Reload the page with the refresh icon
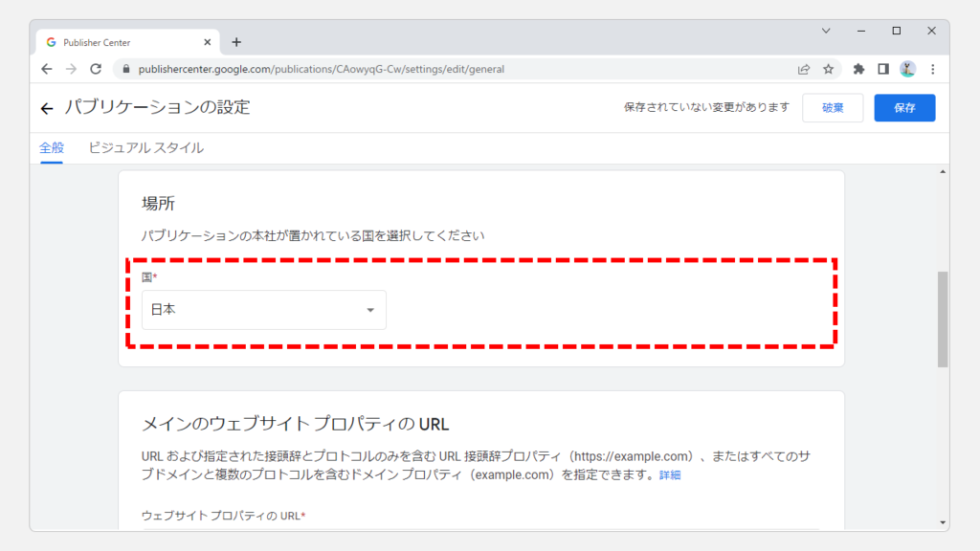The height and width of the screenshot is (551, 980). pyautogui.click(x=96, y=69)
